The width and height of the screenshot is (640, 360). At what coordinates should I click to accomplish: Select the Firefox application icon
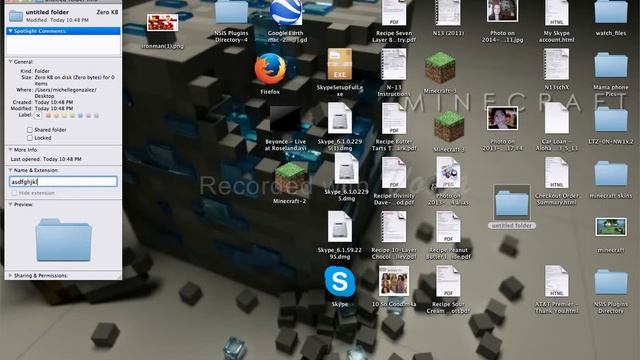tap(270, 69)
